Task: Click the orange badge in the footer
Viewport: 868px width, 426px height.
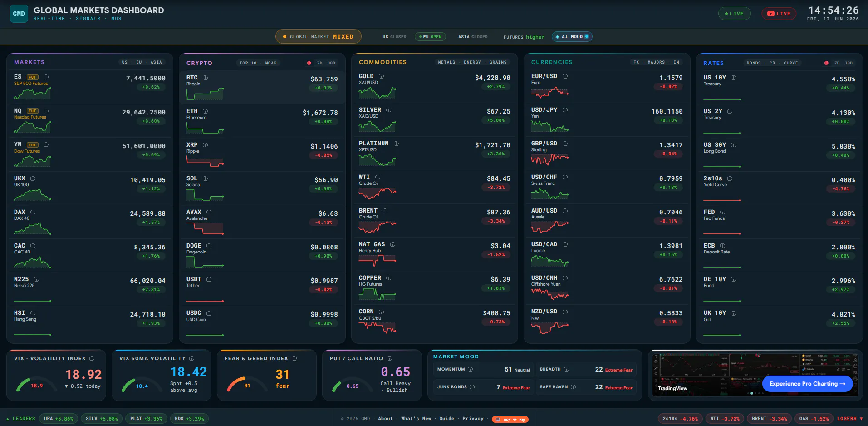Action: click(510, 420)
